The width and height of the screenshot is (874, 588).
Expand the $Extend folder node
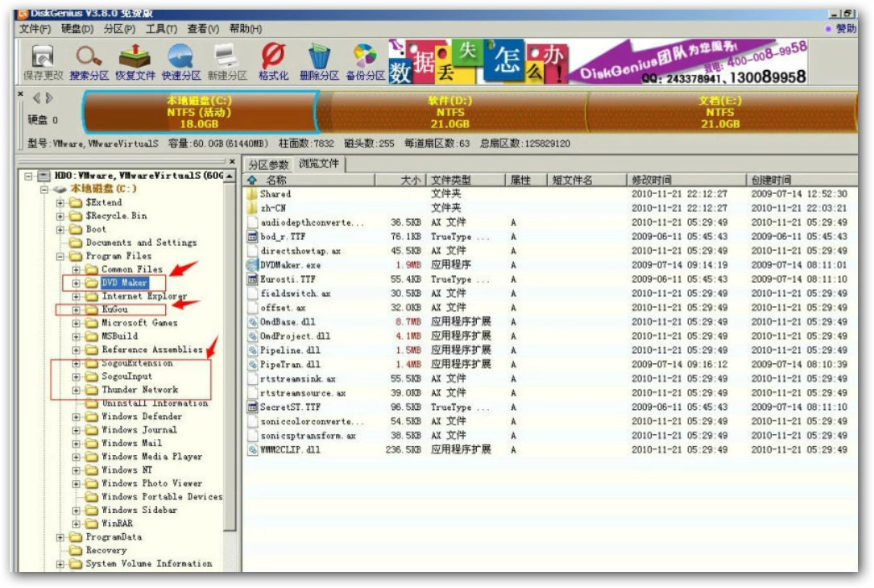point(60,203)
